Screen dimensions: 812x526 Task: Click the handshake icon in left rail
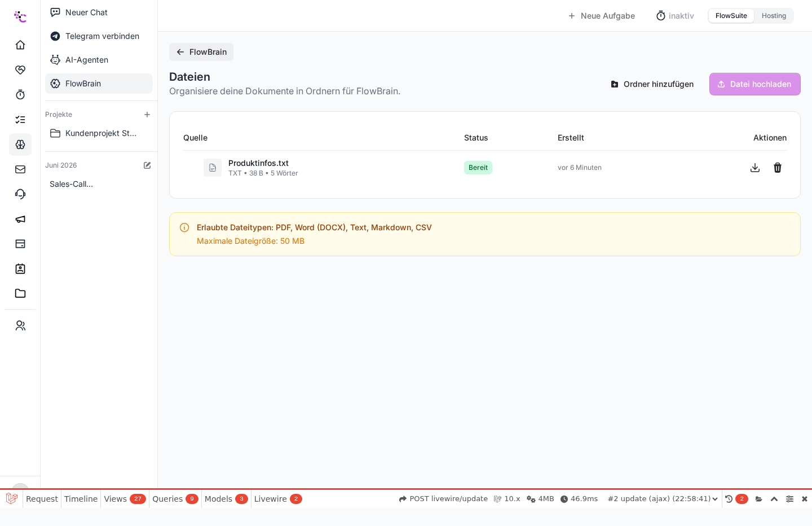click(x=20, y=70)
